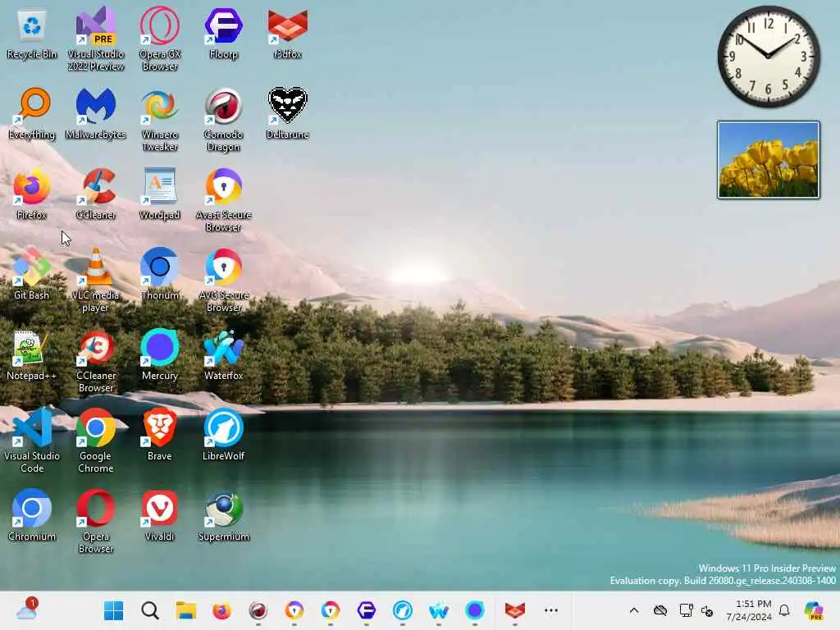The image size is (840, 630).
Task: Show hidden system tray icons
Action: pyautogui.click(x=634, y=610)
